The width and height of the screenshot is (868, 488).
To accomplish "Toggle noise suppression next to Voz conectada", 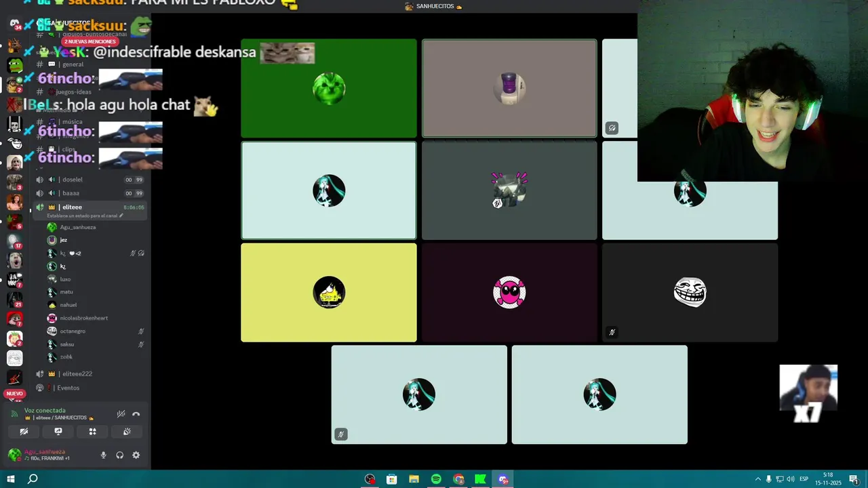I will click(121, 414).
